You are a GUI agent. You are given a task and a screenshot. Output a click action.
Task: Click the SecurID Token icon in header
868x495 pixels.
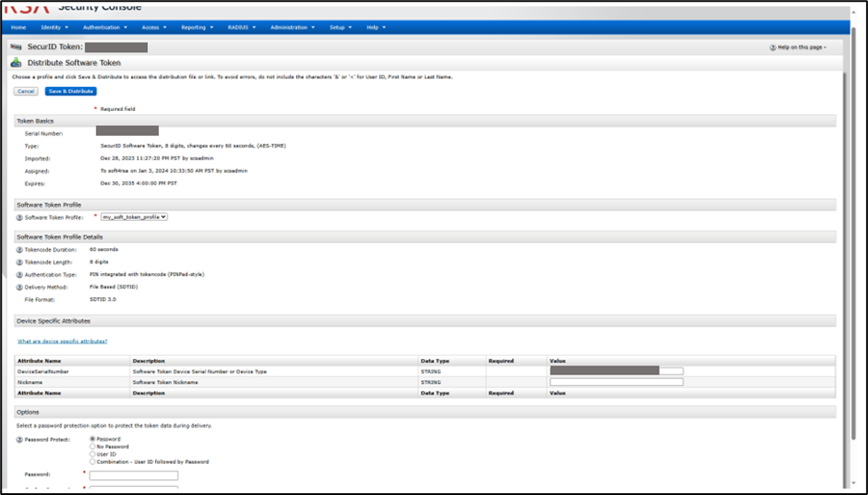pos(15,47)
